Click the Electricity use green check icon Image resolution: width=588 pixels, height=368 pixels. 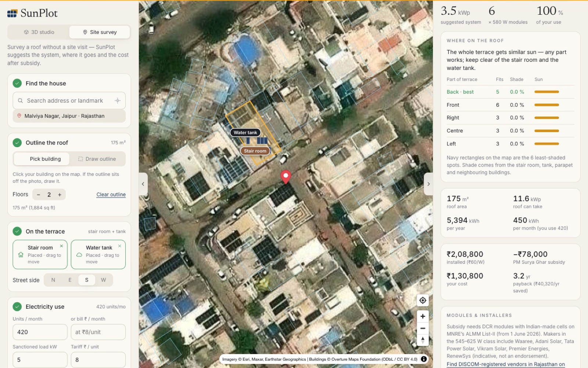coord(17,307)
